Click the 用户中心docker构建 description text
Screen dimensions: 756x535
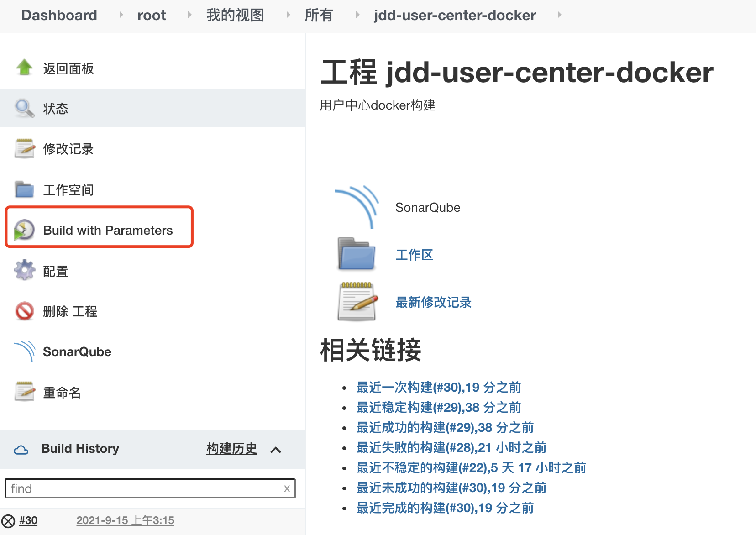[378, 105]
